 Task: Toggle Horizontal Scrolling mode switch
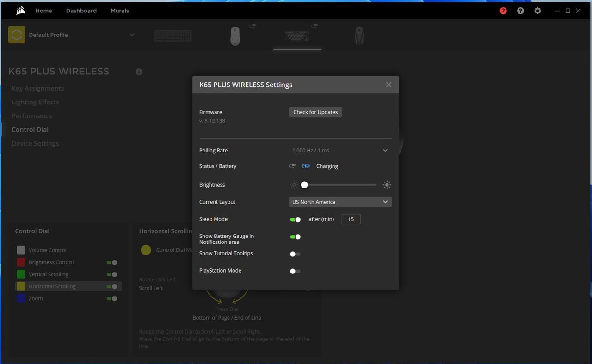pyautogui.click(x=112, y=286)
